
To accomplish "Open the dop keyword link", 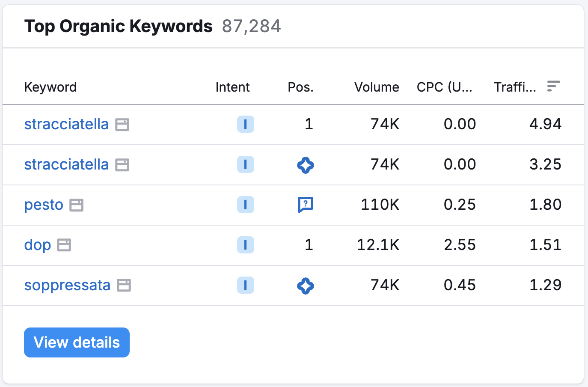I will [38, 245].
